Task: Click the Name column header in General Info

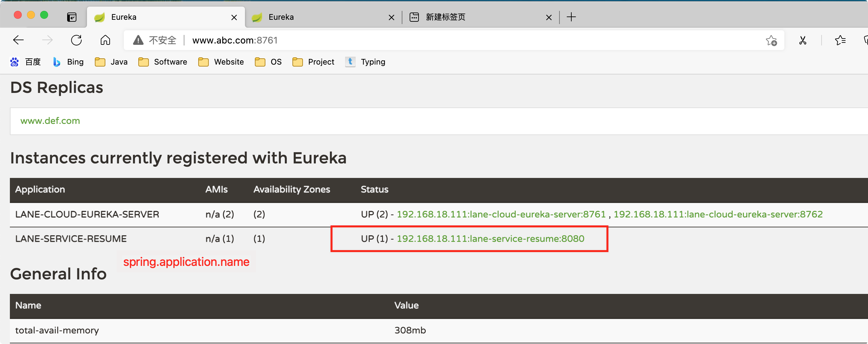Action: pyautogui.click(x=28, y=305)
